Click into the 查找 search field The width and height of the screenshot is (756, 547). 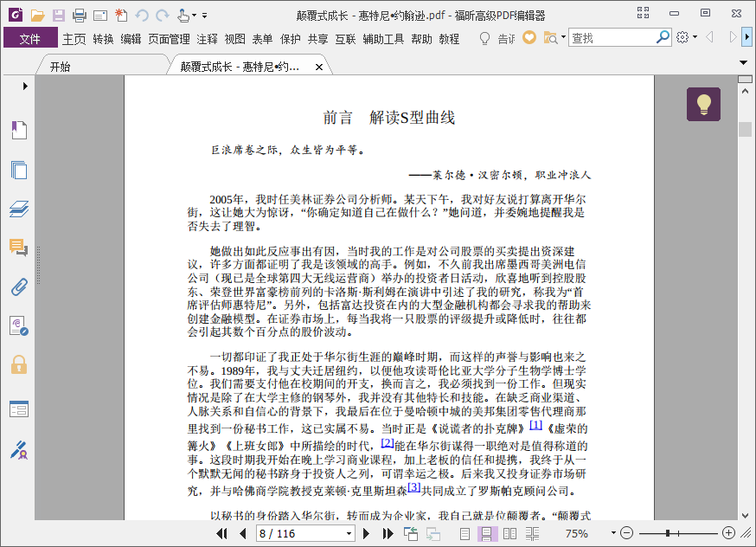pos(612,37)
